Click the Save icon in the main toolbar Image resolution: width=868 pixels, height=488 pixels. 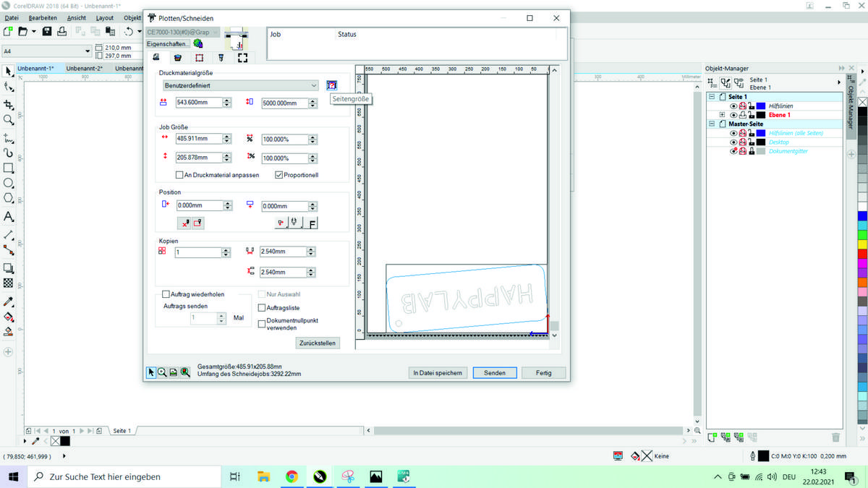click(47, 32)
